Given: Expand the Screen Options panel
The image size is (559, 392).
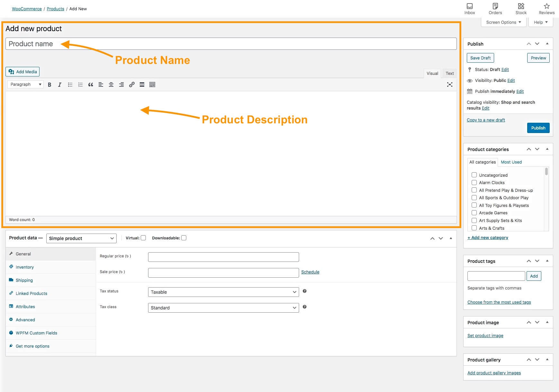Looking at the screenshot, I should coord(503,22).
